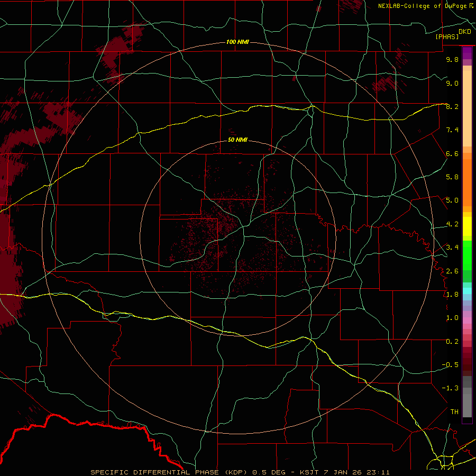476x476 pixels.
Task: Click the 3.4 legend value
Action: 452,248
